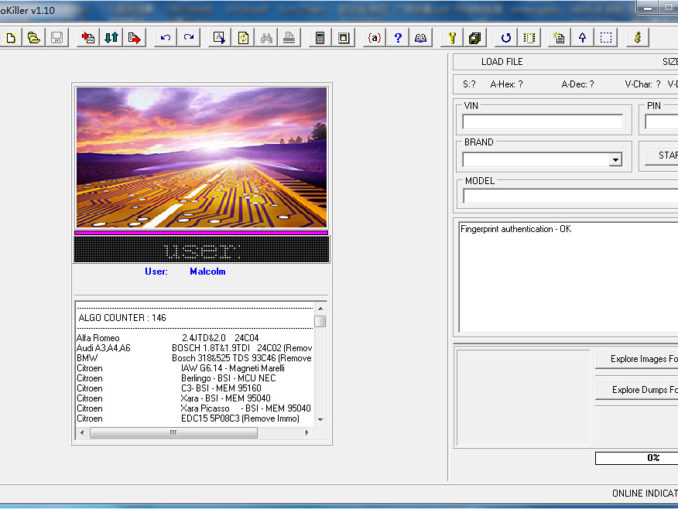Viewport: 678px width, 509px height.
Task: Click the green up-down swap arrows icon
Action: (x=111, y=38)
